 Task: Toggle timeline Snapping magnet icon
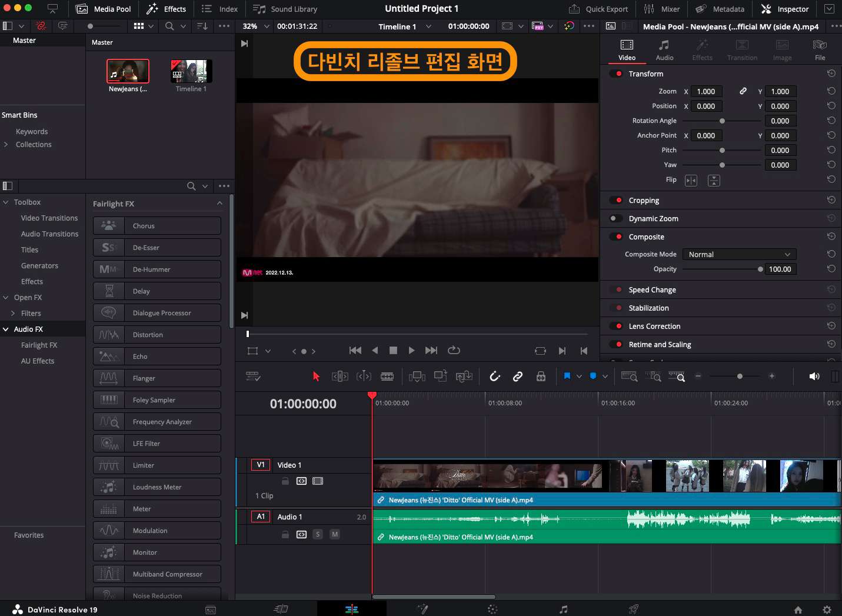click(495, 377)
